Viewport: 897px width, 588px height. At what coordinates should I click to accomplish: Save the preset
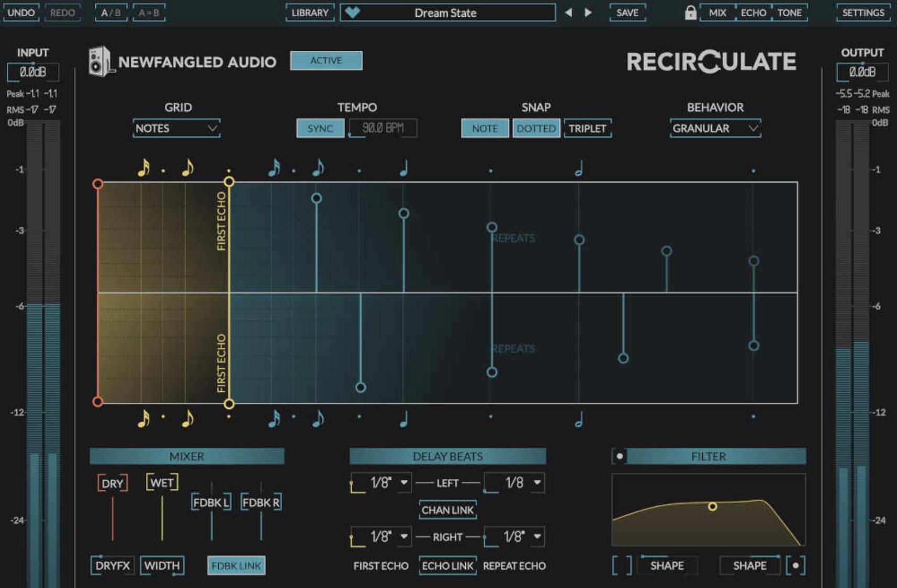[x=627, y=13]
